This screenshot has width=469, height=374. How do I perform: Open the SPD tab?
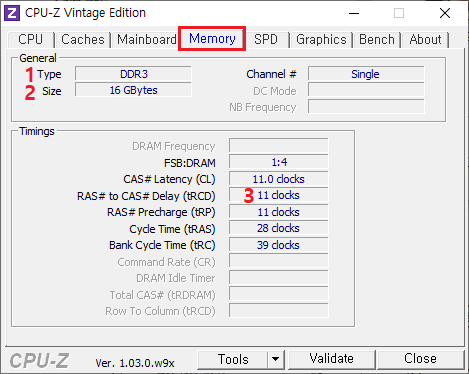point(266,39)
